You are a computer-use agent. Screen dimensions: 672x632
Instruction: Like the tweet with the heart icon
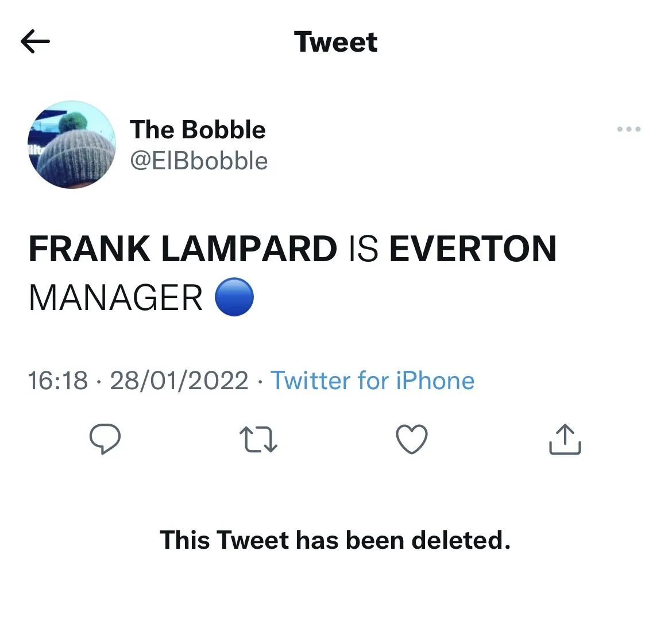(x=412, y=439)
